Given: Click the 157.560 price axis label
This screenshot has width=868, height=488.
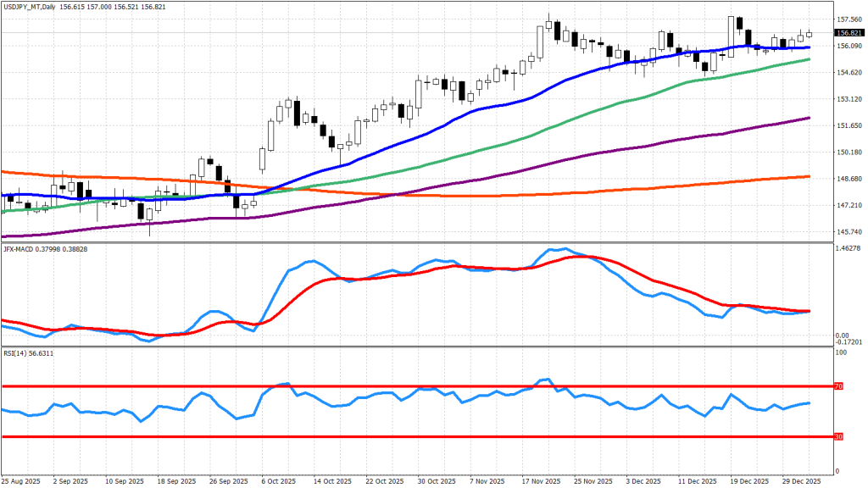Looking at the screenshot, I should [849, 19].
